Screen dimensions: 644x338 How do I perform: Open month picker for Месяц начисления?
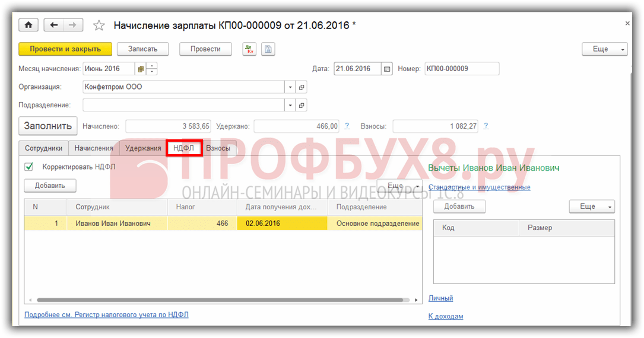coord(141,69)
